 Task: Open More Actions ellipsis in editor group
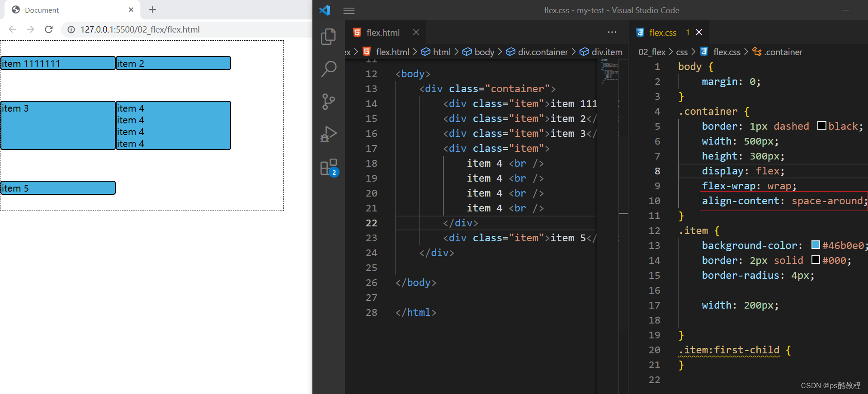click(612, 32)
